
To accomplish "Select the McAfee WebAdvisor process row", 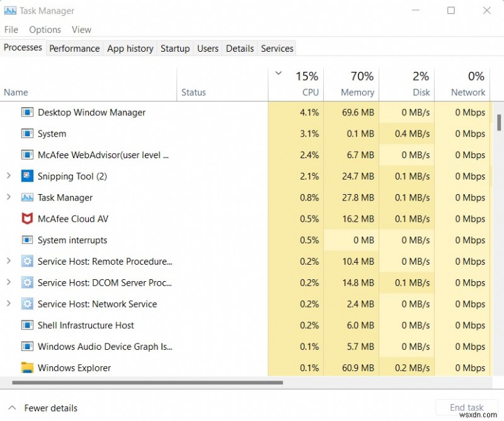I will click(x=94, y=155).
